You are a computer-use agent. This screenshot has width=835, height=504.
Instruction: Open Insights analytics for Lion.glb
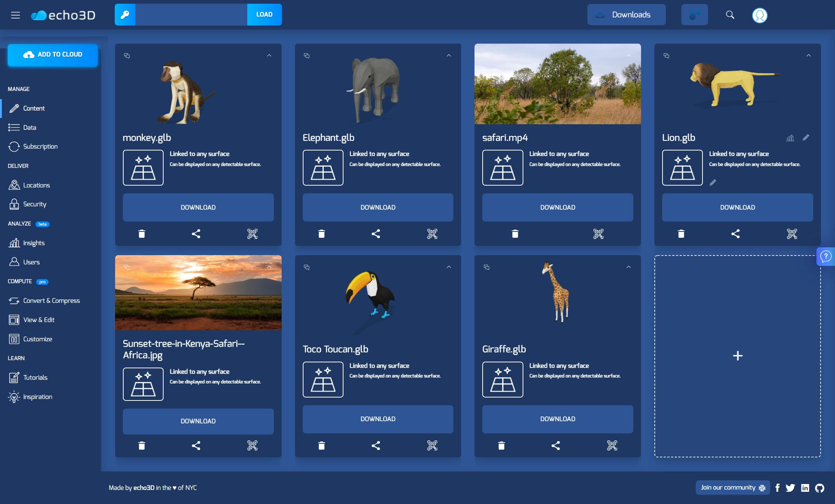pos(790,138)
